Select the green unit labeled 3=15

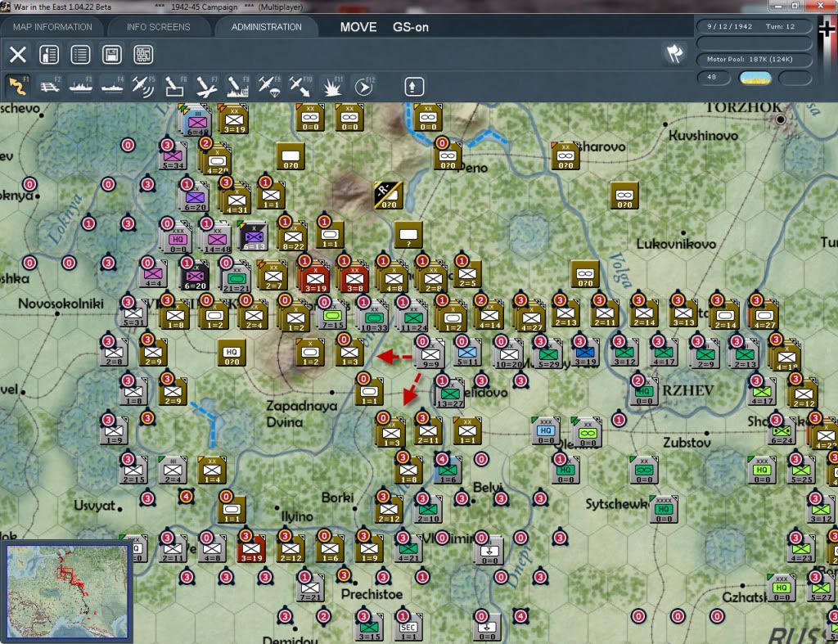(x=369, y=628)
